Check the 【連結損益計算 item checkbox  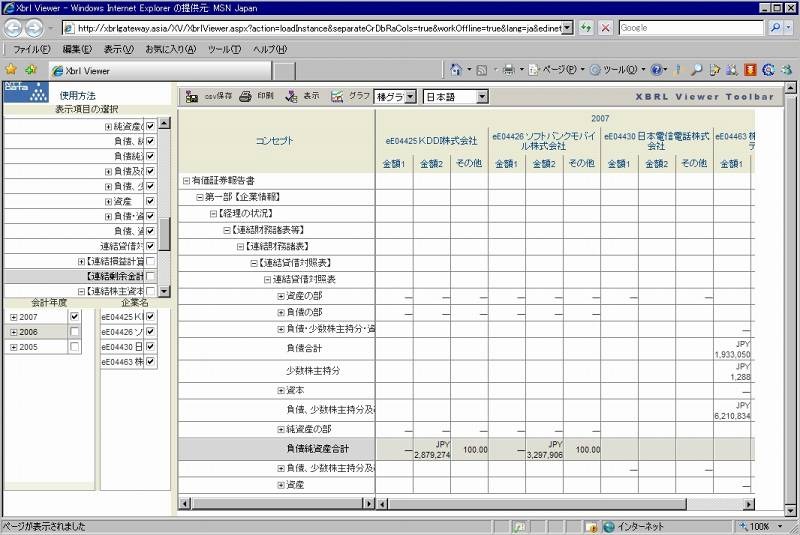151,261
